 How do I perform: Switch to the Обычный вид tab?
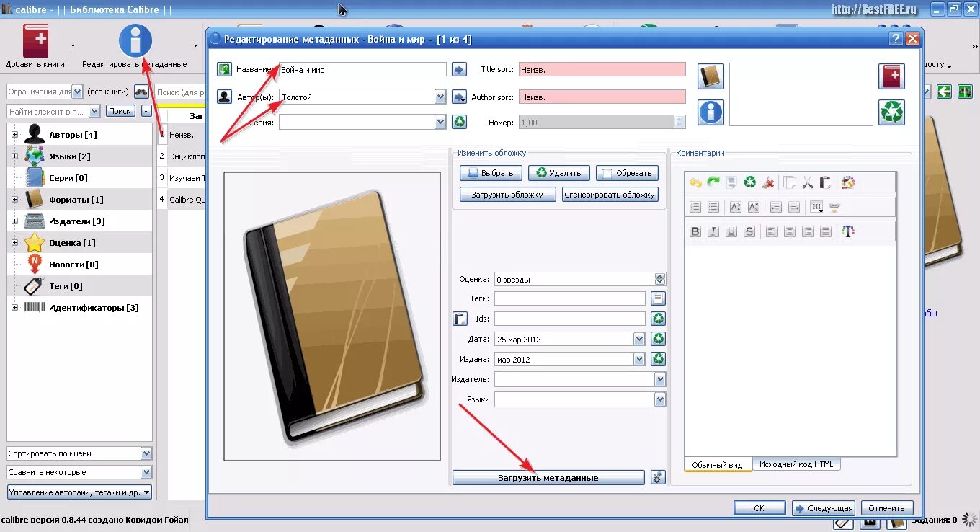pos(717,465)
